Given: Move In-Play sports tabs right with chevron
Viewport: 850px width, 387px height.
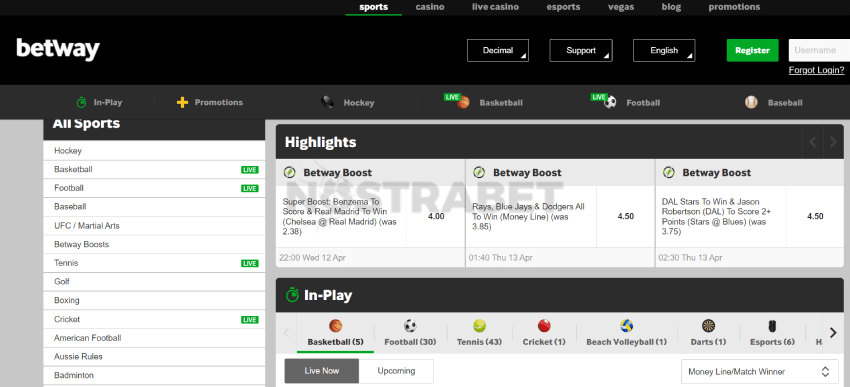Looking at the screenshot, I should pyautogui.click(x=833, y=332).
